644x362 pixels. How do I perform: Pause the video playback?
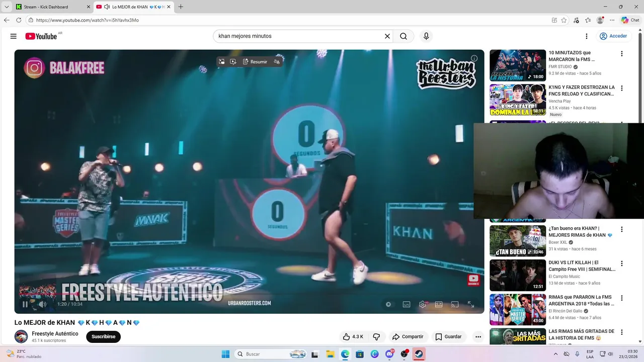pos(25,304)
